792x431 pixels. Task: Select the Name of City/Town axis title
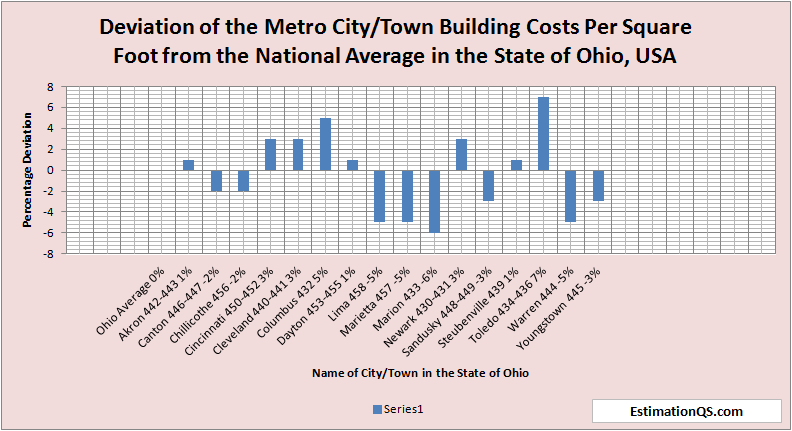[420, 373]
